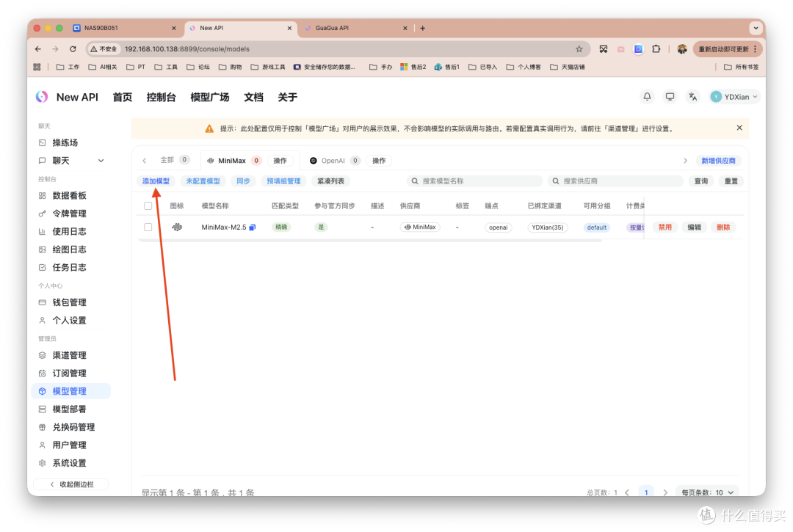This screenshot has height=532, width=793.
Task: Open 渠道管理 in the sidebar
Action: (70, 355)
